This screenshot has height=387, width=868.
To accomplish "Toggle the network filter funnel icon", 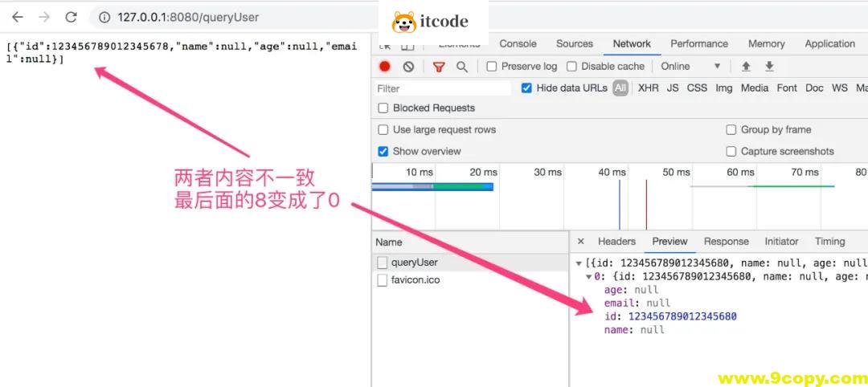I will (x=439, y=67).
